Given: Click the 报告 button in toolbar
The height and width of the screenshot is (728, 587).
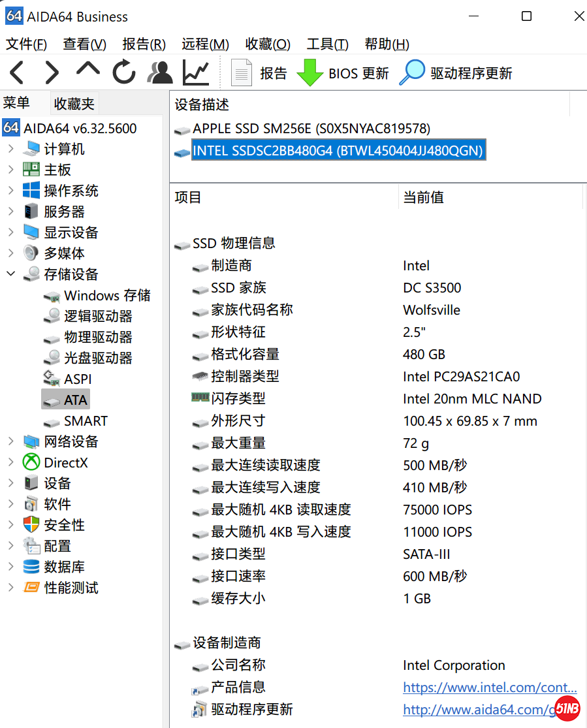Looking at the screenshot, I should tap(260, 73).
